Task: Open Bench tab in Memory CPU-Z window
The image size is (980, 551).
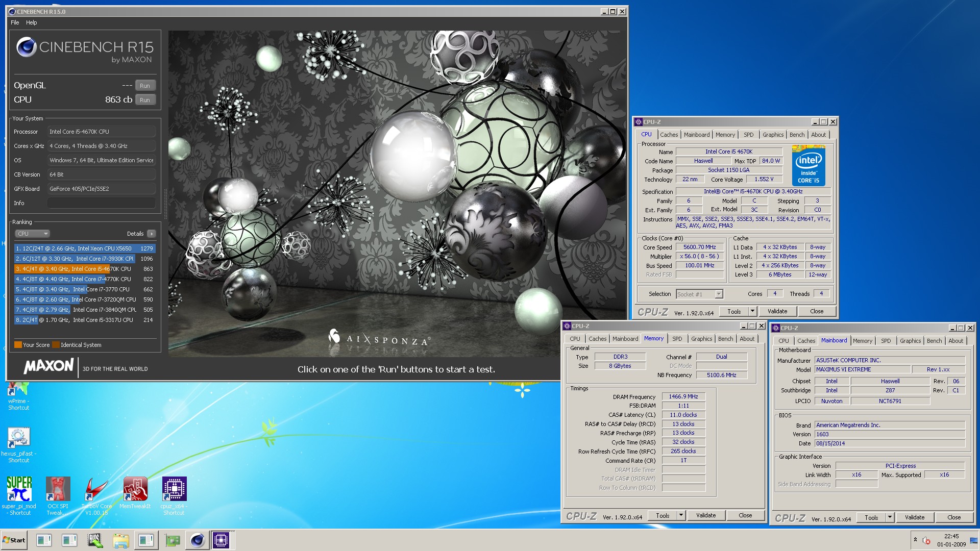Action: pyautogui.click(x=725, y=339)
